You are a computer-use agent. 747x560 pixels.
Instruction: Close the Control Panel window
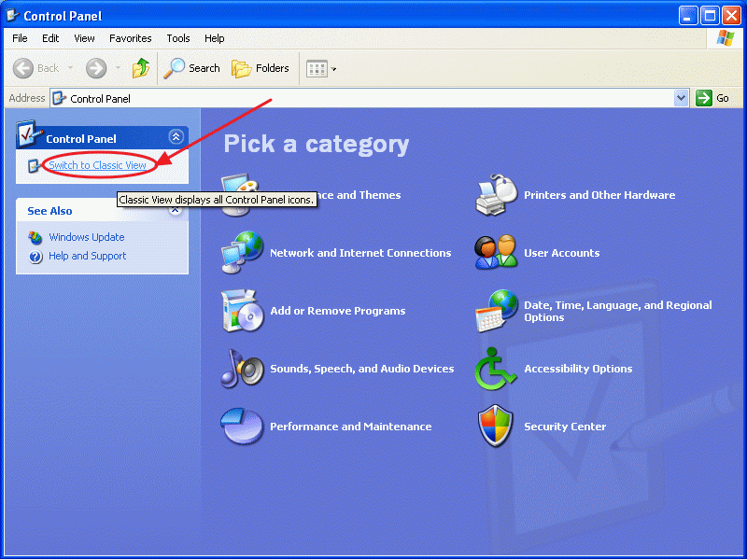(x=731, y=16)
